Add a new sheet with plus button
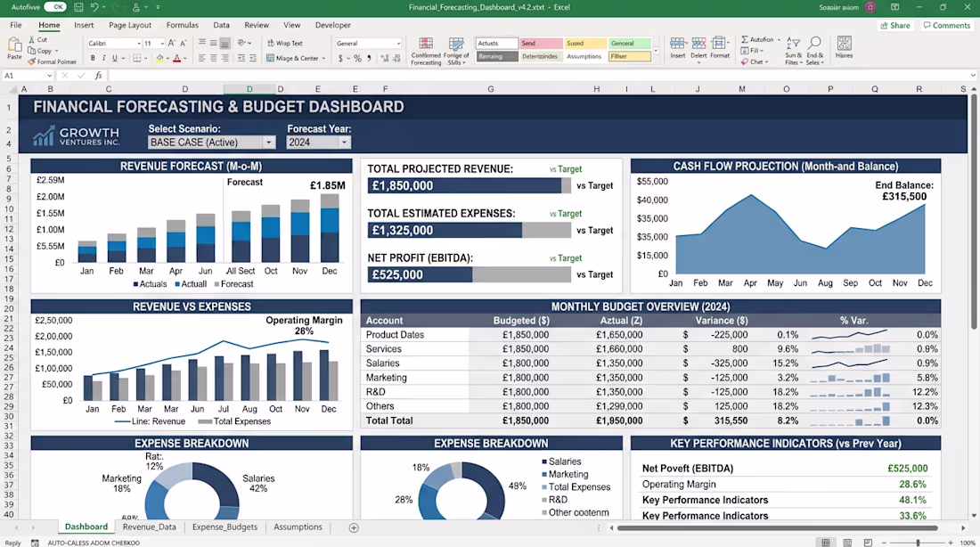This screenshot has height=547, width=980. tap(354, 527)
